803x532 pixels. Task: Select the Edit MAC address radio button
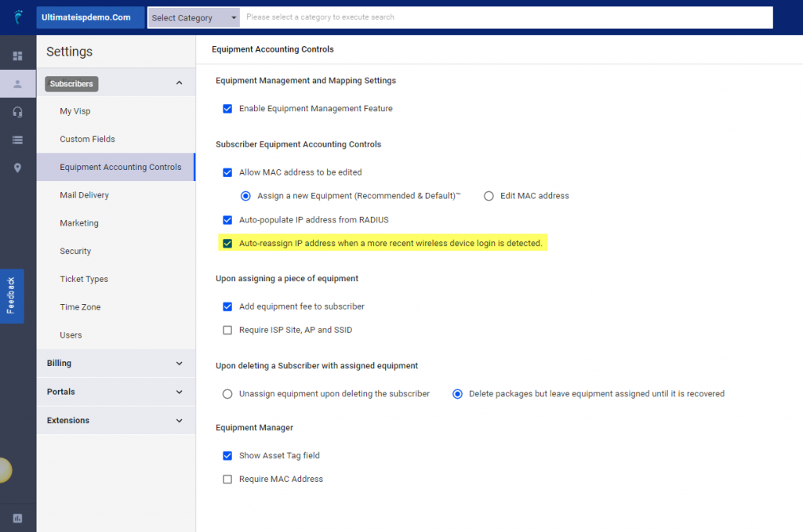point(489,196)
